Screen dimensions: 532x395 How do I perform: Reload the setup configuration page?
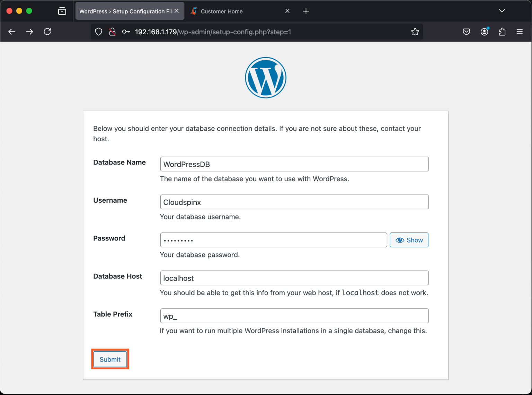(x=47, y=32)
